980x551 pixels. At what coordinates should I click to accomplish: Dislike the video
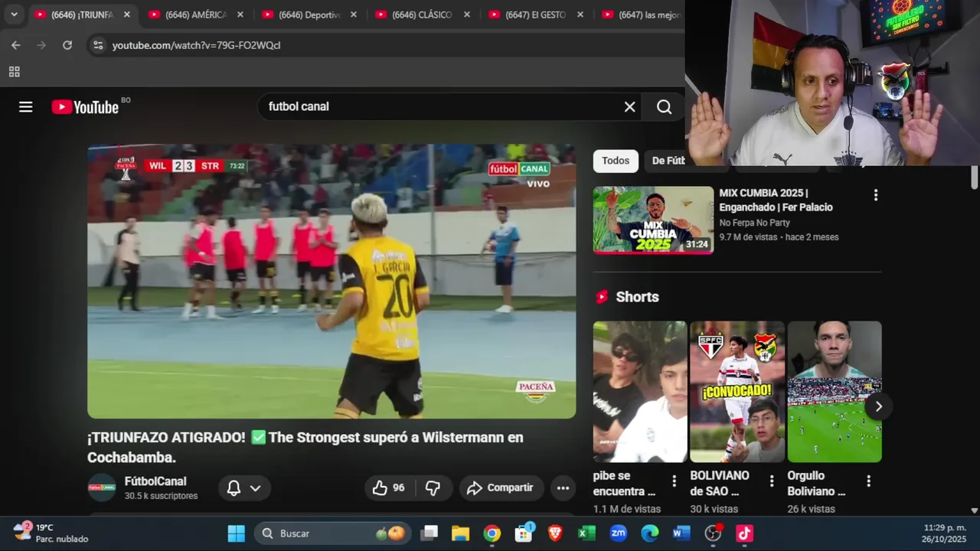(x=433, y=488)
